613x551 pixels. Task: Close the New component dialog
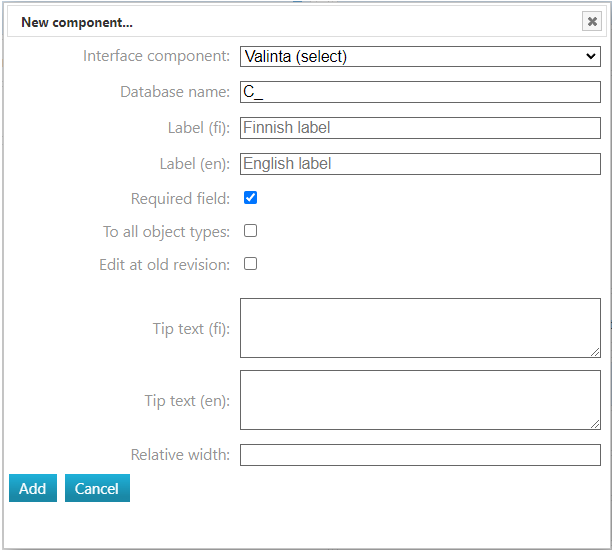click(592, 22)
